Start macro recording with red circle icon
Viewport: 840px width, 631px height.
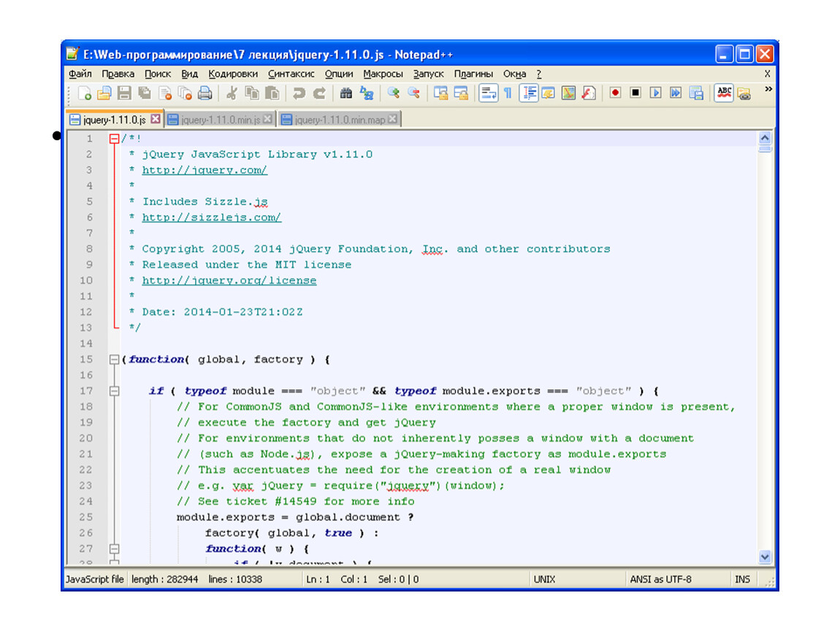pos(615,93)
